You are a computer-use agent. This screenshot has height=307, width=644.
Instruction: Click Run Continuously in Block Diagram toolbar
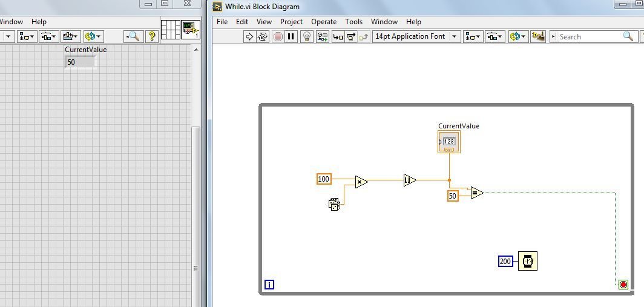(x=263, y=36)
